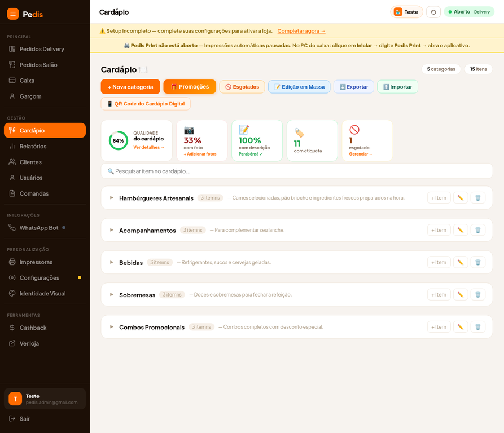Screen dimensions: 504x433
Task: Open the Teste store selector
Action: (406, 12)
